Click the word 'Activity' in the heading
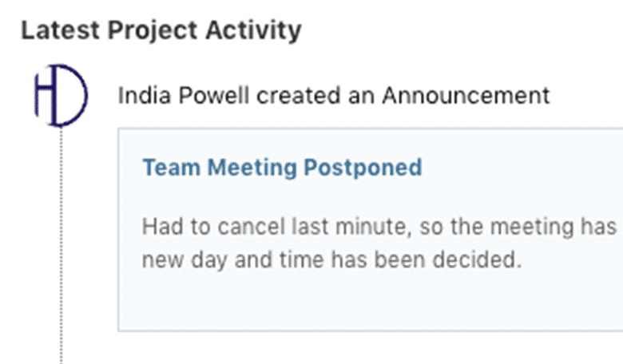 (x=260, y=30)
